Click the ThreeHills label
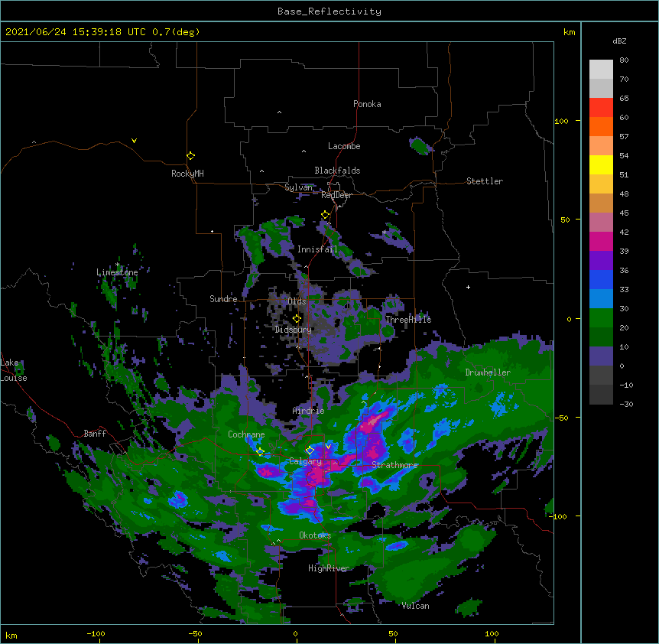Screen dimensions: 659x644 click(x=408, y=320)
